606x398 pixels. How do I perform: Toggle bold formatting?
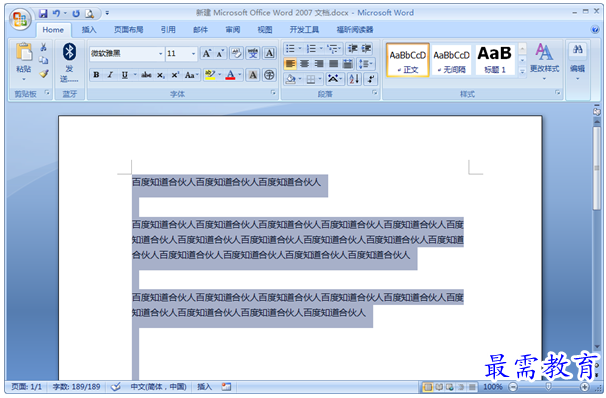[x=96, y=75]
